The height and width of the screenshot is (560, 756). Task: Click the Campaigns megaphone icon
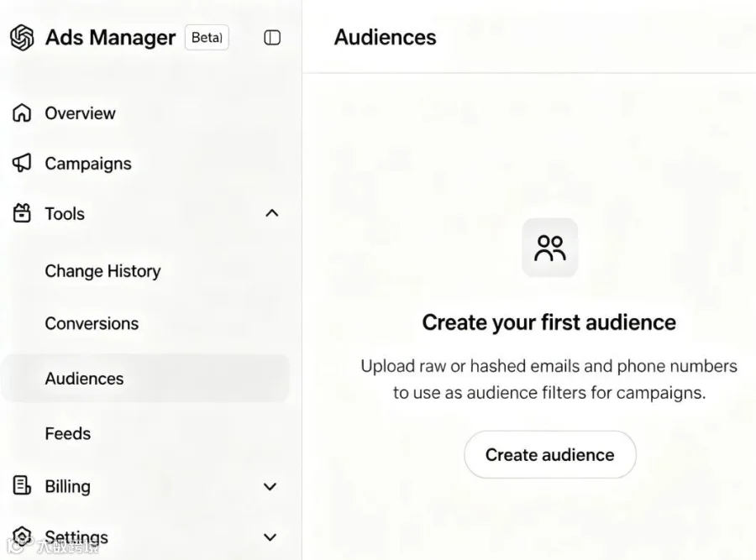point(22,164)
